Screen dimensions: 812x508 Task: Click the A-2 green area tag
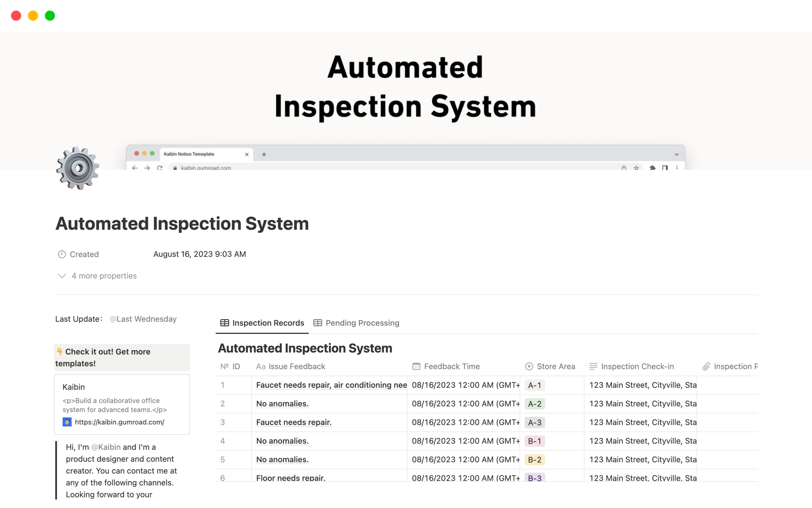pyautogui.click(x=534, y=404)
